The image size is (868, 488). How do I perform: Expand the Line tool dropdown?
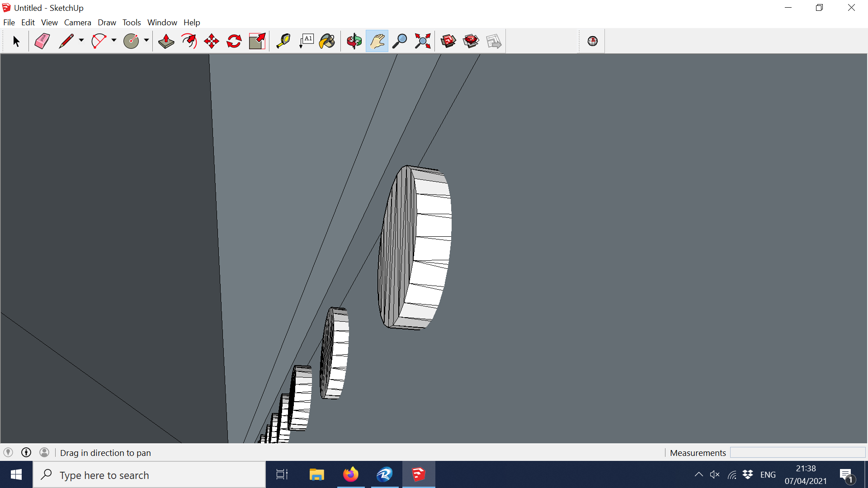[x=80, y=41]
